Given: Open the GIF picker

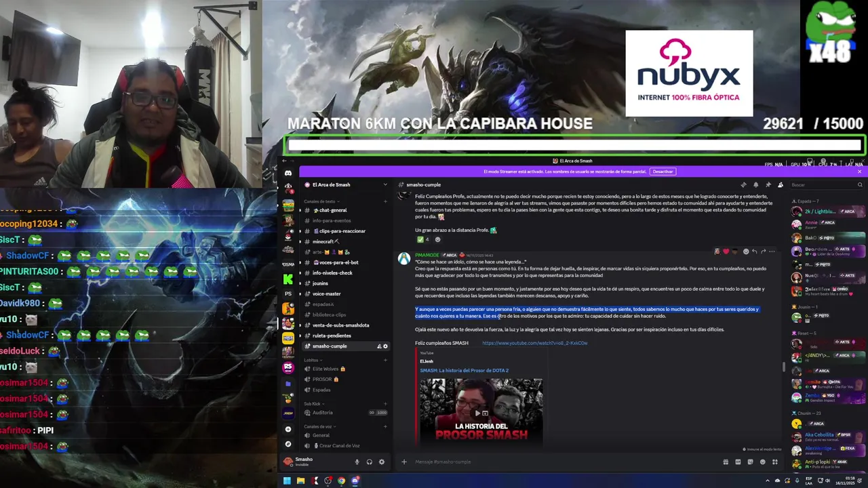Looking at the screenshot, I should click(738, 462).
